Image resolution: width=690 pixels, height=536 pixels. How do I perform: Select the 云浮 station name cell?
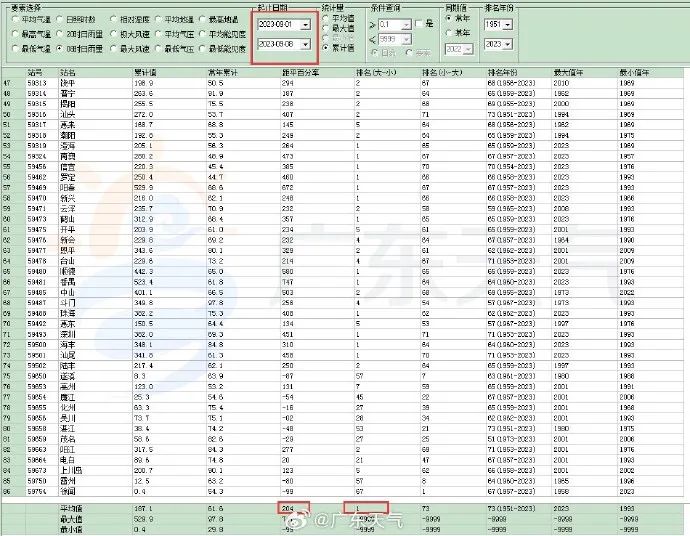pyautogui.click(x=68, y=209)
